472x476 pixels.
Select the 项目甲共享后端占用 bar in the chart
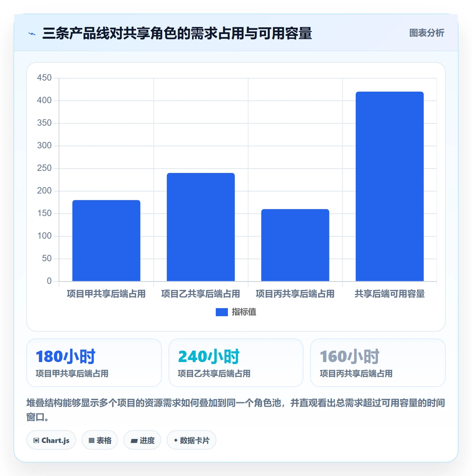106,241
